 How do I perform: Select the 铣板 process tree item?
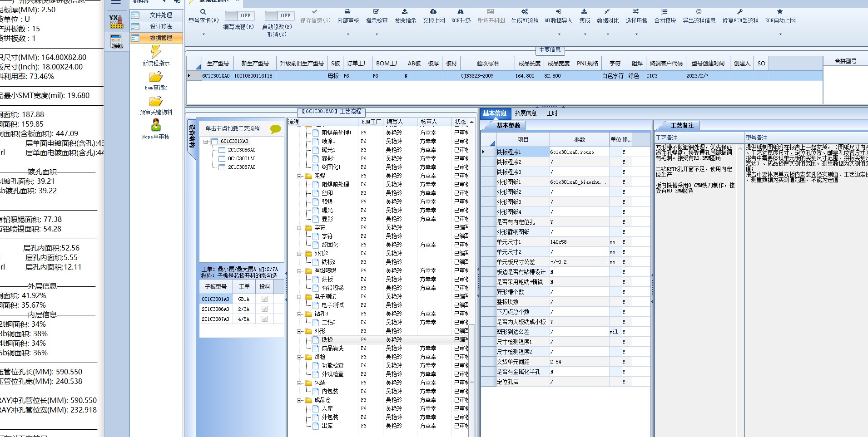[327, 339]
